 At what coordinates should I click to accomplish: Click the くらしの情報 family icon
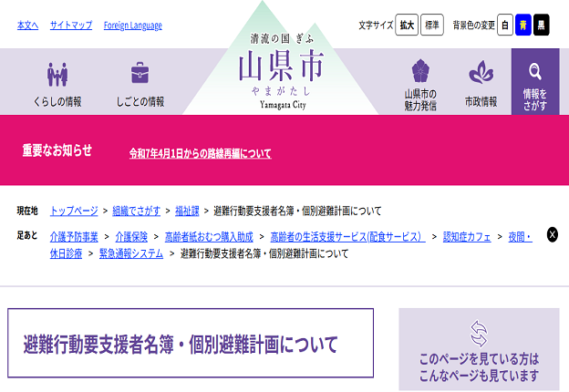pos(57,74)
